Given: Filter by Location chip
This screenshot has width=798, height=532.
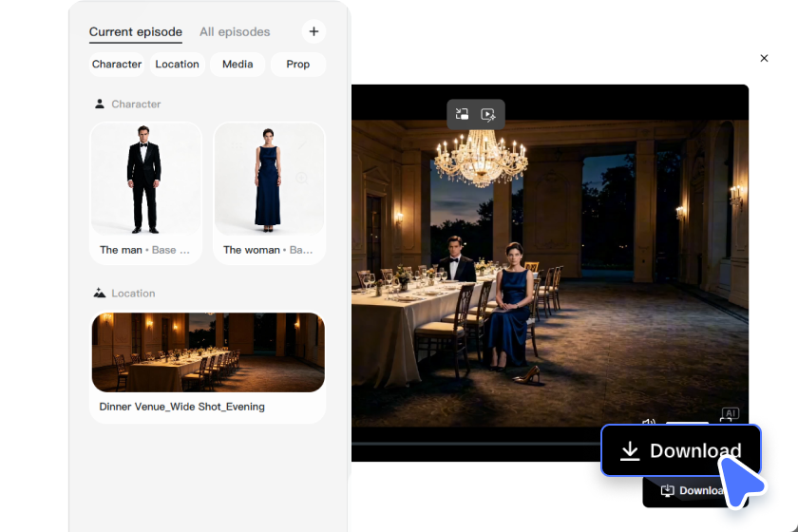Looking at the screenshot, I should (x=177, y=65).
